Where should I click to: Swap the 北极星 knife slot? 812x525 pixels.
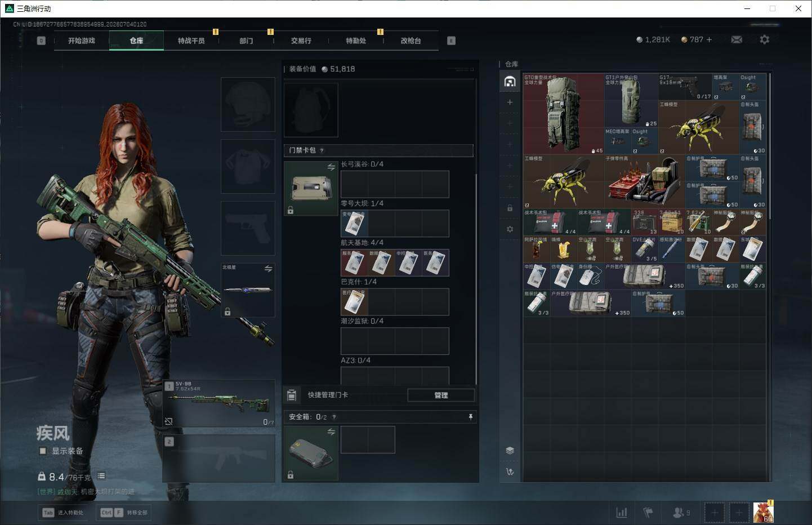268,269
